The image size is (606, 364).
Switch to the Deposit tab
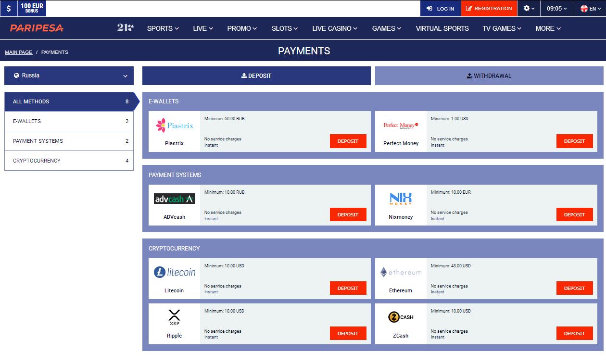click(256, 75)
